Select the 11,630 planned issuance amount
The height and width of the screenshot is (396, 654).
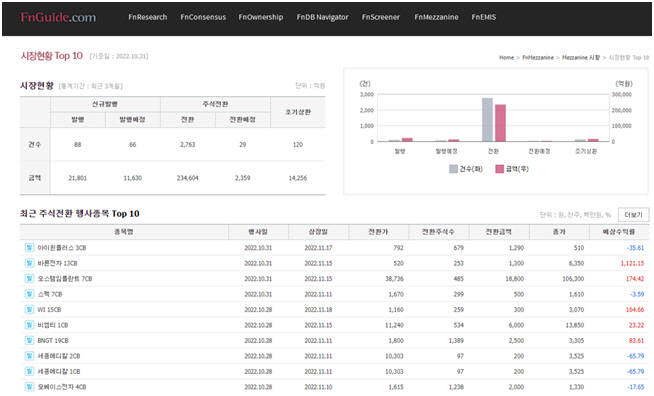(133, 178)
